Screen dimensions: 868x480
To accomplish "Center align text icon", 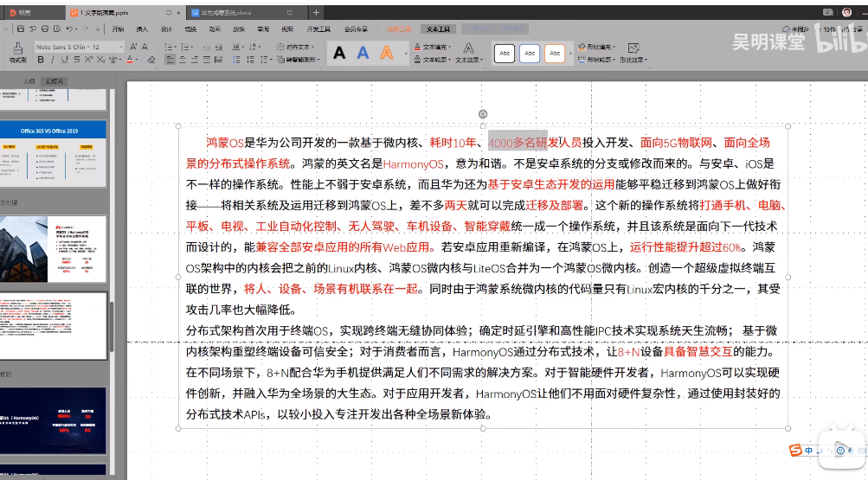I will [182, 60].
